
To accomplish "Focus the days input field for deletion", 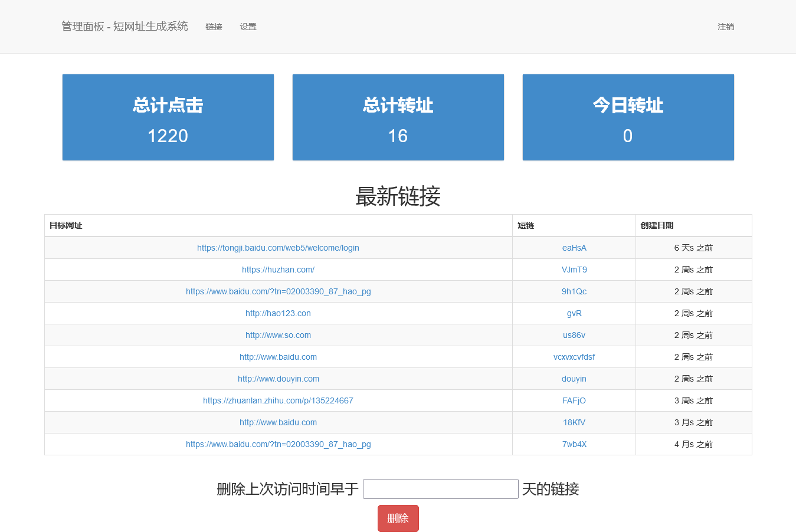I will pos(440,489).
